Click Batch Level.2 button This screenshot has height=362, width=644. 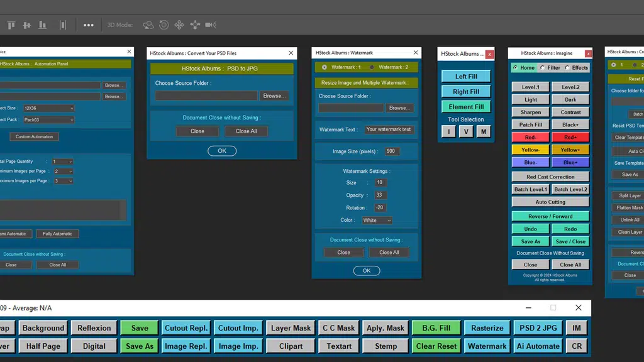570,189
